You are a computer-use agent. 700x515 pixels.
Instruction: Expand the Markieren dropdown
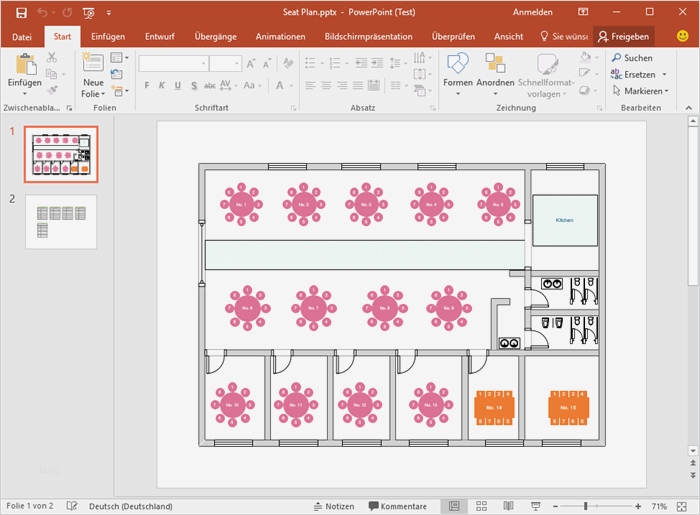click(x=666, y=91)
